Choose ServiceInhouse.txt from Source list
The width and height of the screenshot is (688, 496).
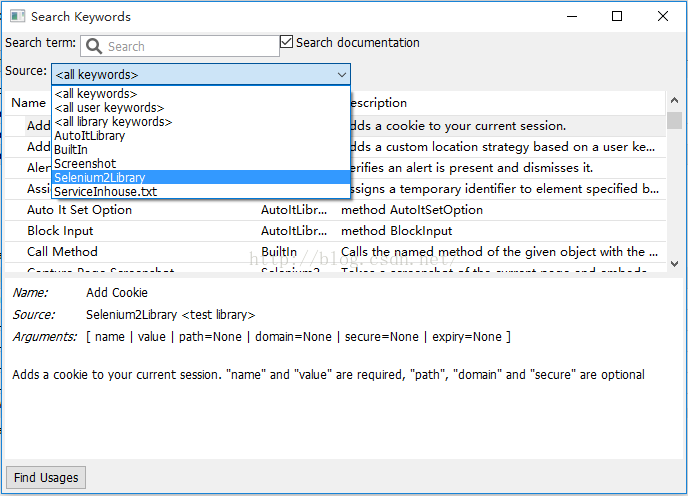[201, 191]
